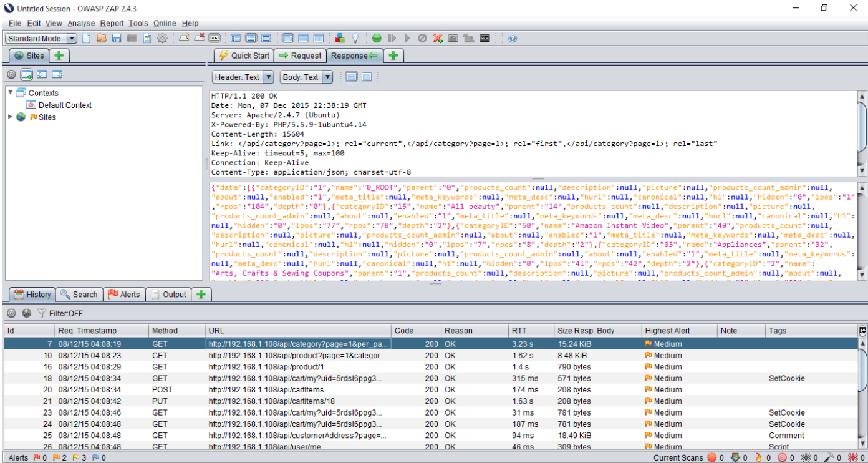Sort history by Req. Timestamp column
The width and height of the screenshot is (868, 463).
102,331
